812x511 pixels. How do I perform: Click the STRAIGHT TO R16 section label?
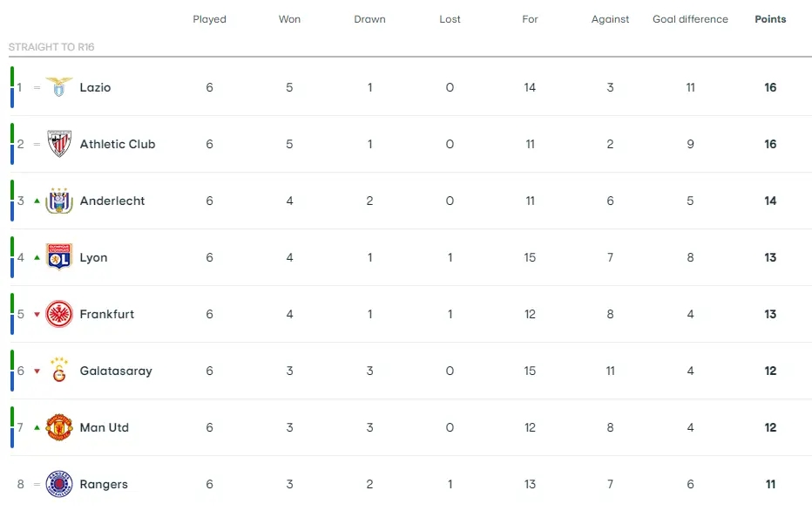(51, 46)
